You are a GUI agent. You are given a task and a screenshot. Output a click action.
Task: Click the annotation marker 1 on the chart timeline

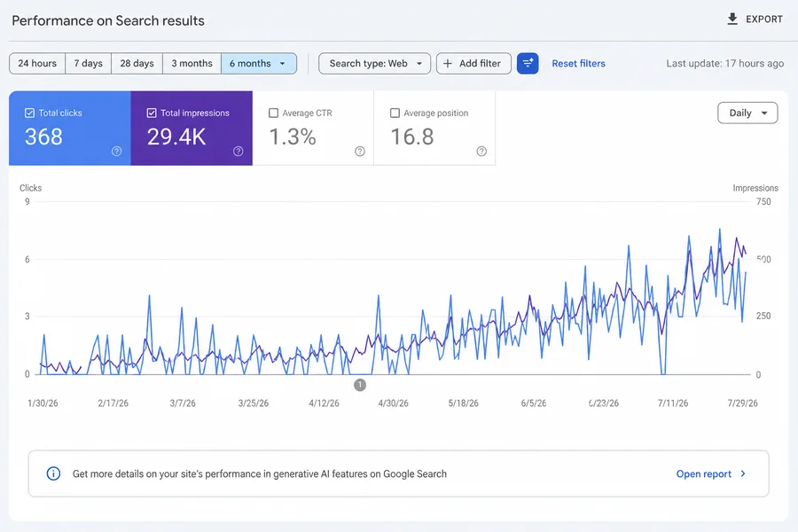click(x=360, y=385)
